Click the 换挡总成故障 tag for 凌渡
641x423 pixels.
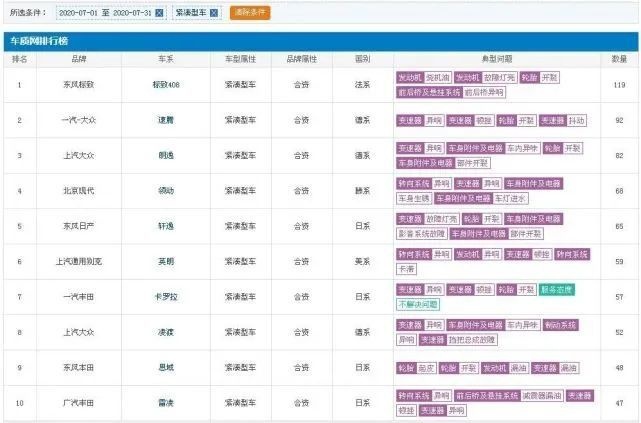click(472, 340)
